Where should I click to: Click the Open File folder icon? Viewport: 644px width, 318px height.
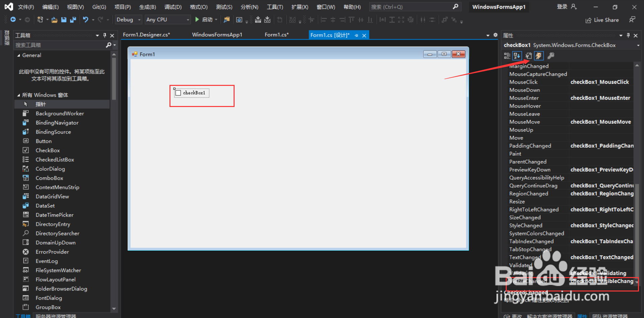click(54, 20)
